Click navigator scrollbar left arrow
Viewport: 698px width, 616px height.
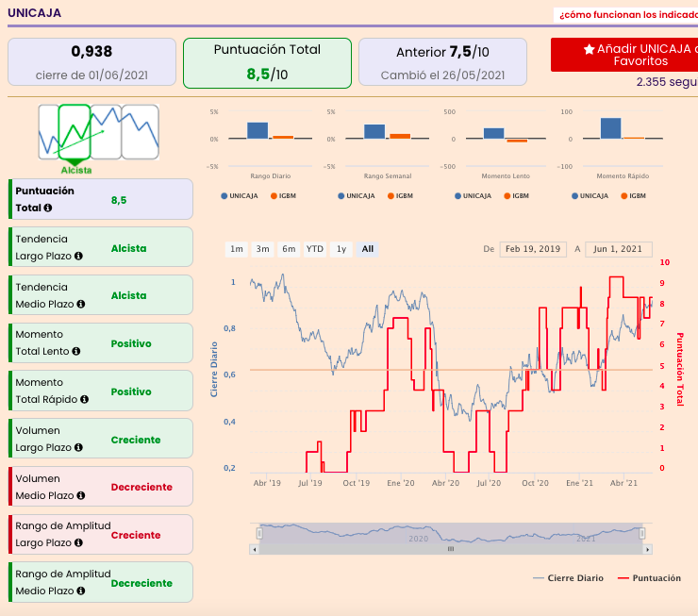[254, 549]
